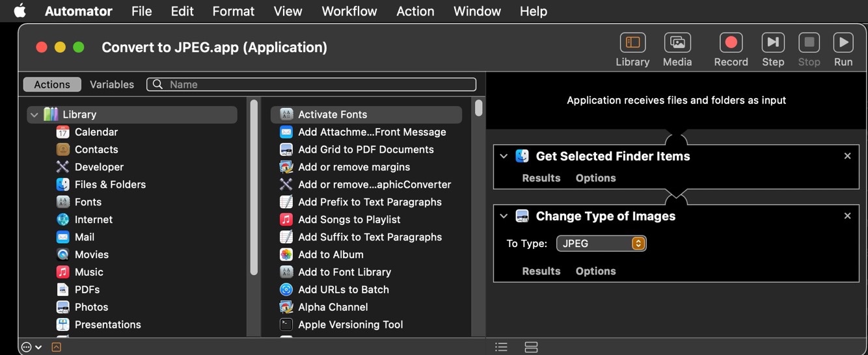The image size is (868, 355).
Task: Open the Workflow menu
Action: point(349,11)
